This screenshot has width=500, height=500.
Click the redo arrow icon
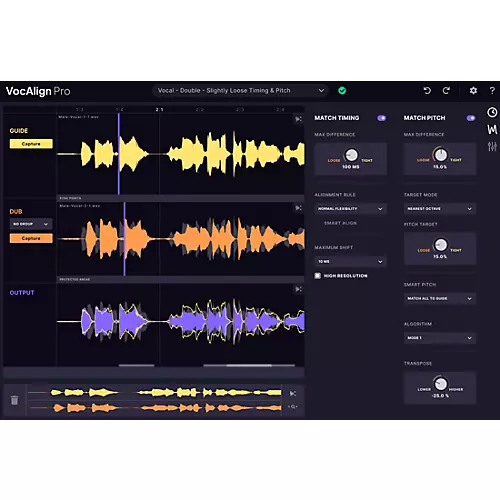pos(446,90)
